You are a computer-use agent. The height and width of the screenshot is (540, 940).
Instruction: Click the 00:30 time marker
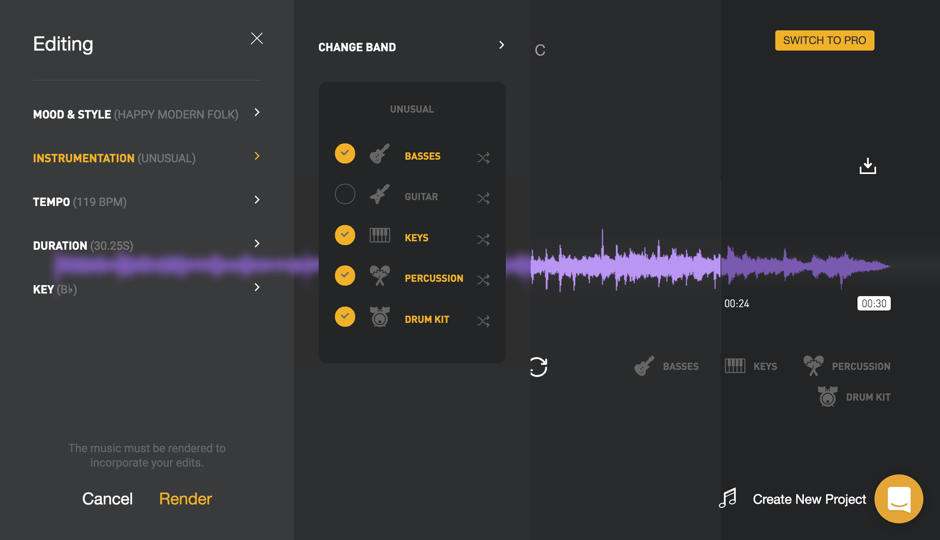coord(873,303)
